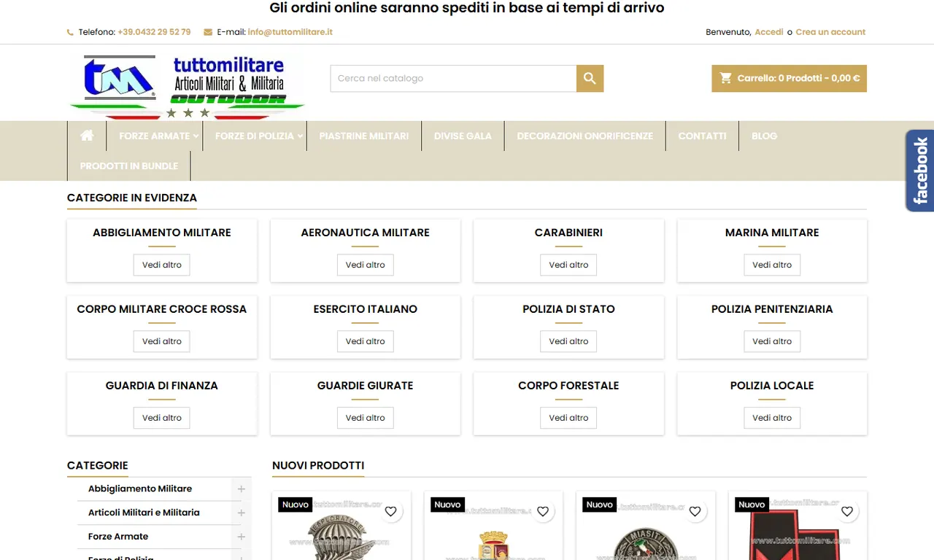Open Abbigliamento Militare sidebar link

point(140,489)
